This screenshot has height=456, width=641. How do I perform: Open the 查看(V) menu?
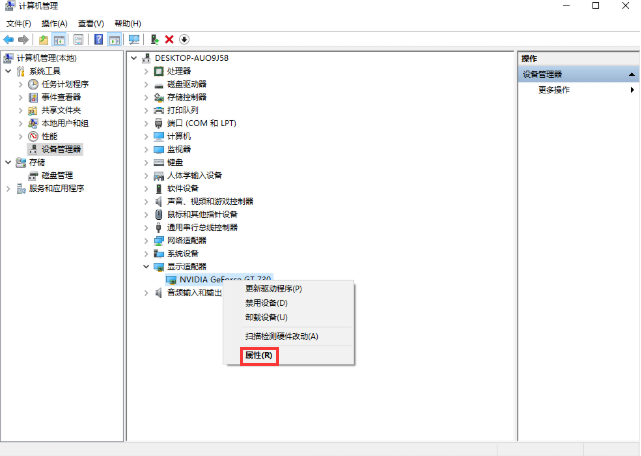pyautogui.click(x=91, y=23)
